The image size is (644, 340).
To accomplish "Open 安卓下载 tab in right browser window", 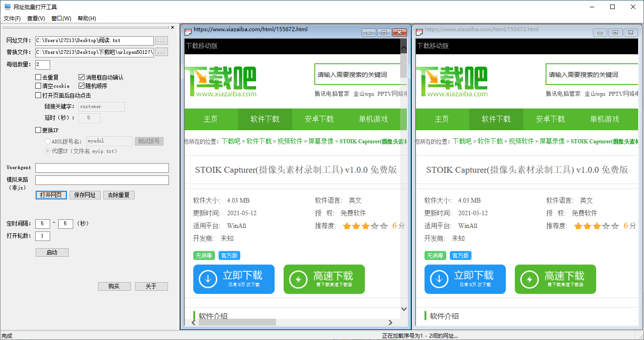I will click(x=551, y=119).
